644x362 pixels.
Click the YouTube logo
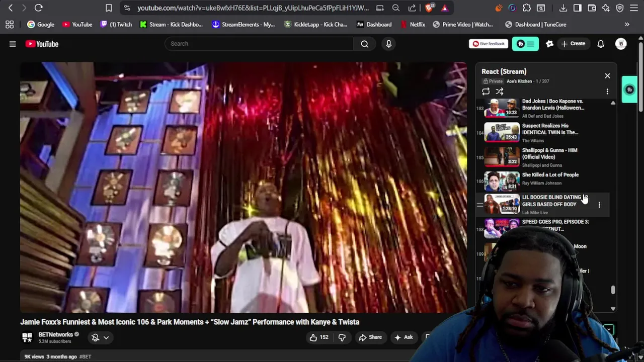[42, 44]
